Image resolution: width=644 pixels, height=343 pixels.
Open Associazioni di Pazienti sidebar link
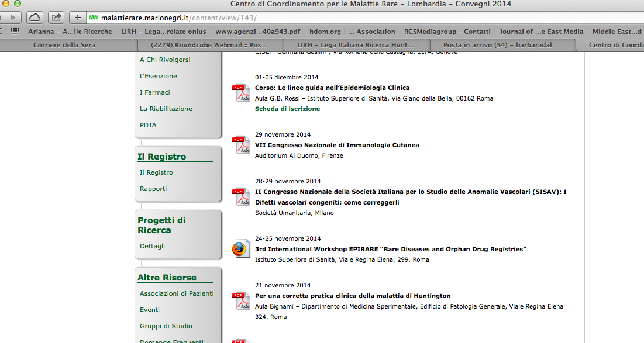coord(177,293)
